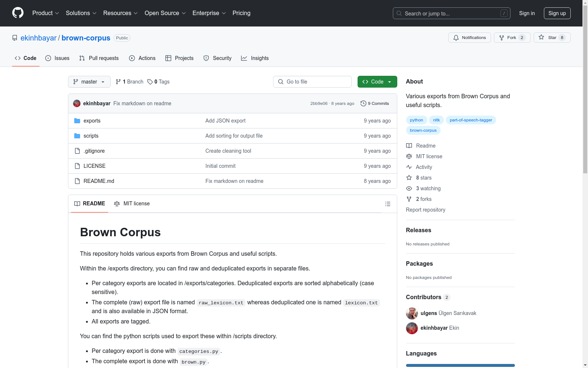Click the history clock icon for commits
588x368 pixels.
[363, 103]
